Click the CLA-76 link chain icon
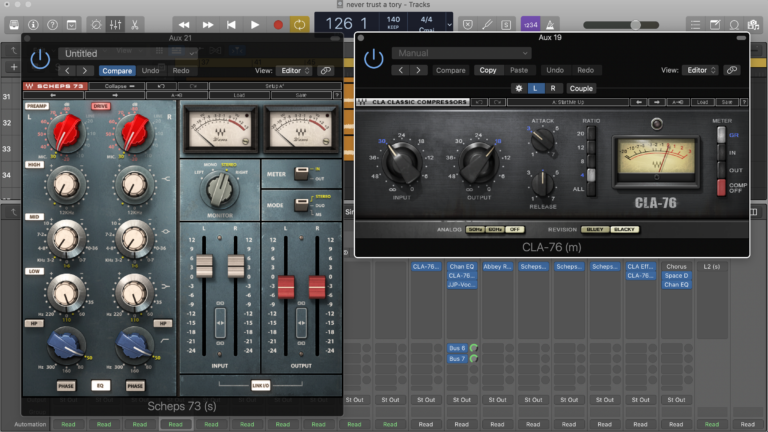 (731, 70)
